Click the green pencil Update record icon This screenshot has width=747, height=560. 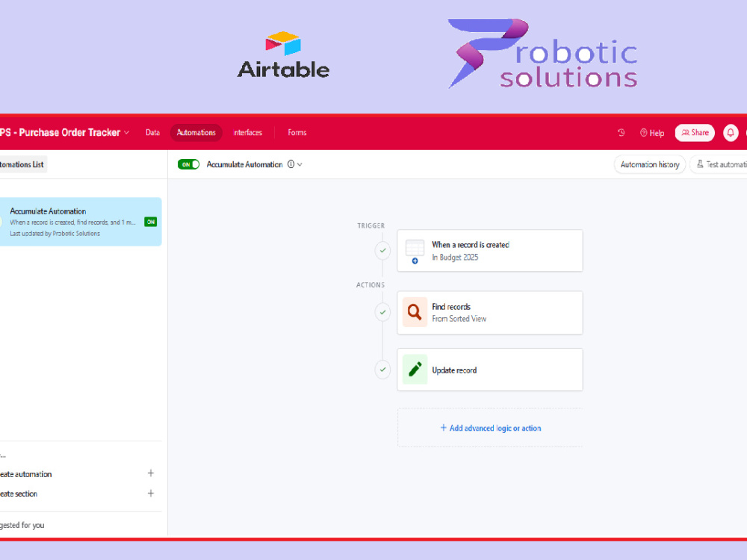coord(415,370)
